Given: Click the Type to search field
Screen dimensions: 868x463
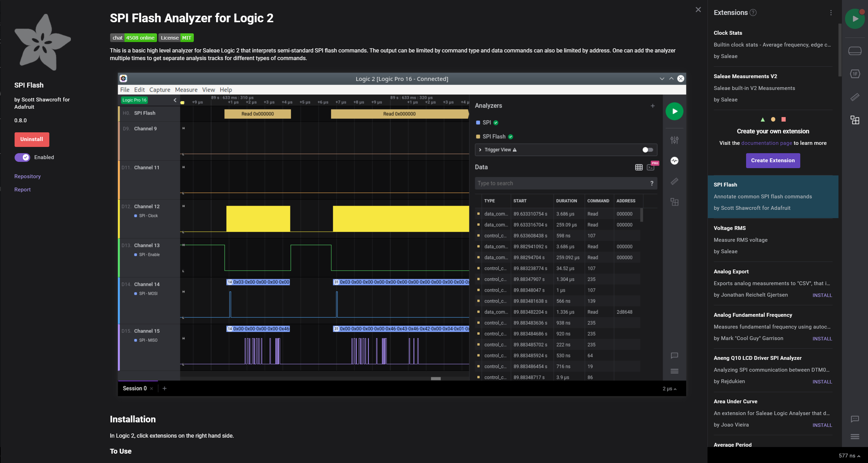Looking at the screenshot, I should point(566,183).
